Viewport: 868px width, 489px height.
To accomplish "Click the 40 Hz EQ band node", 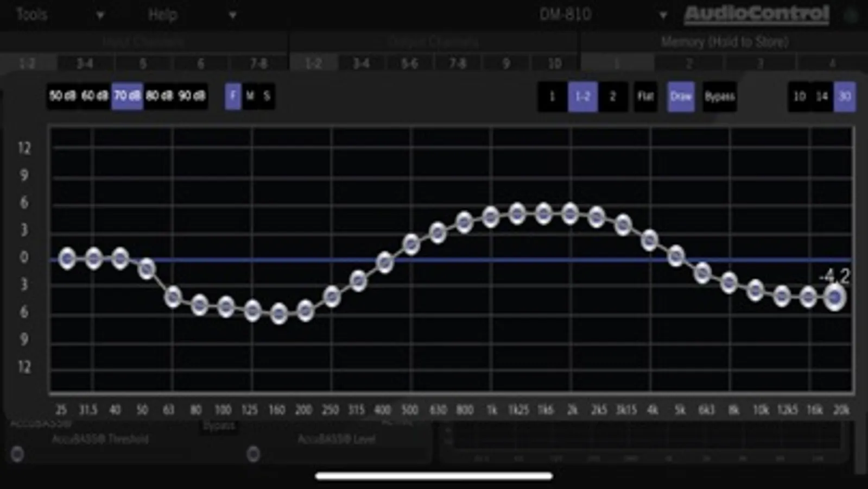I will (x=120, y=259).
